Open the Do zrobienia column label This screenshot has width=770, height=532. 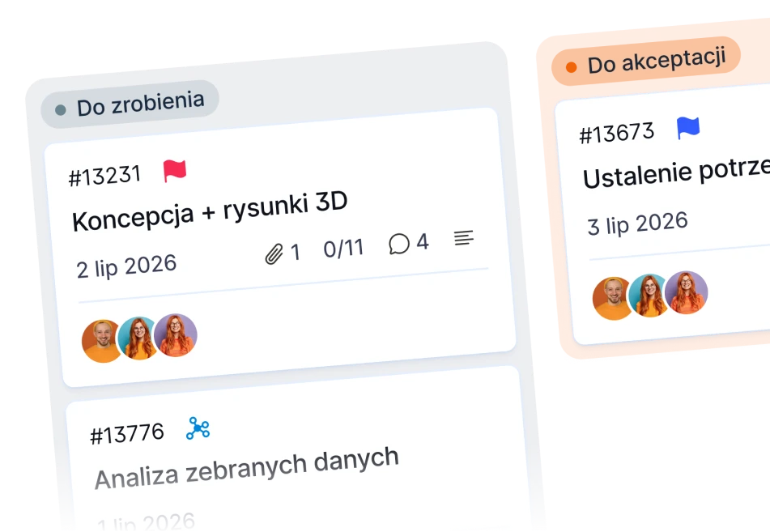pyautogui.click(x=140, y=104)
